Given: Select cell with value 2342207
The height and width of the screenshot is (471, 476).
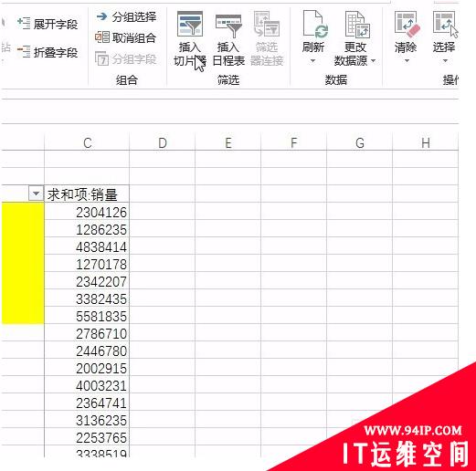Looking at the screenshot, I should pos(87,281).
